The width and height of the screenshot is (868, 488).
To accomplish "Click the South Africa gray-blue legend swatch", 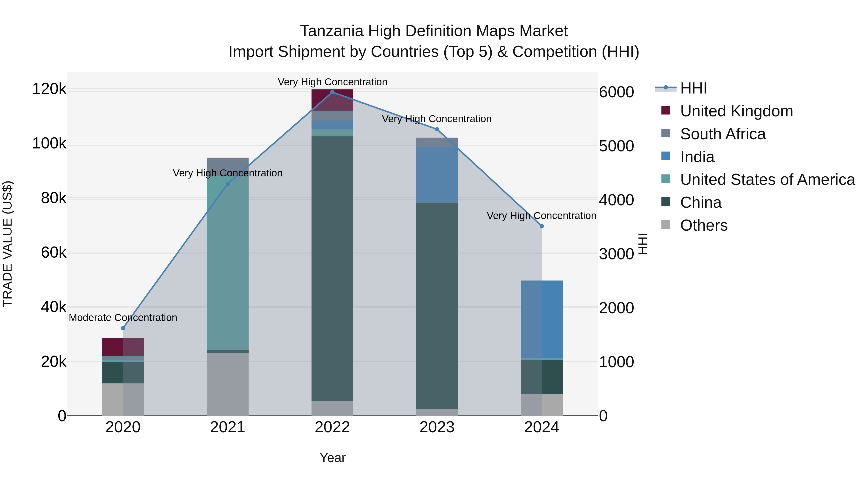I will (665, 133).
